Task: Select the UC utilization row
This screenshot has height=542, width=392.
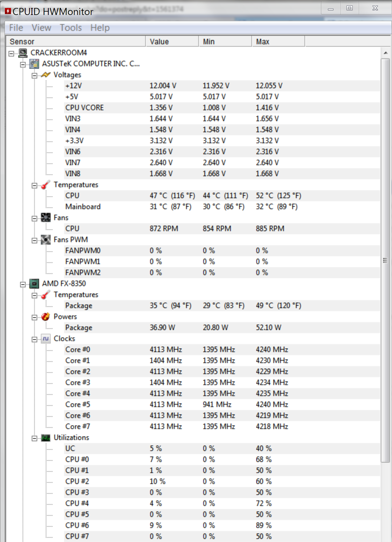Action: click(222, 449)
